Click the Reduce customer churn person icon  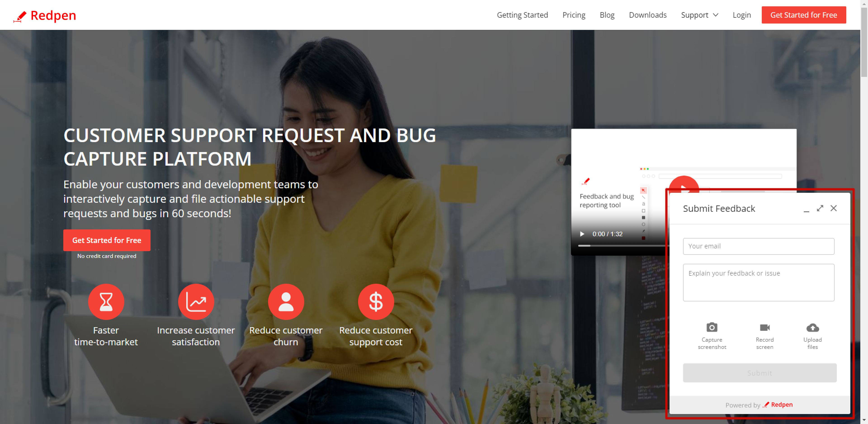click(x=286, y=302)
